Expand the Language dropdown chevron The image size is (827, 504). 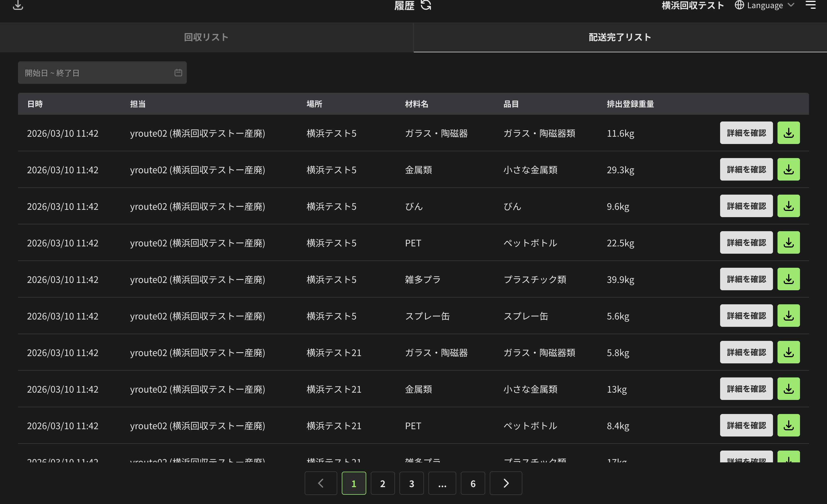[x=791, y=5]
